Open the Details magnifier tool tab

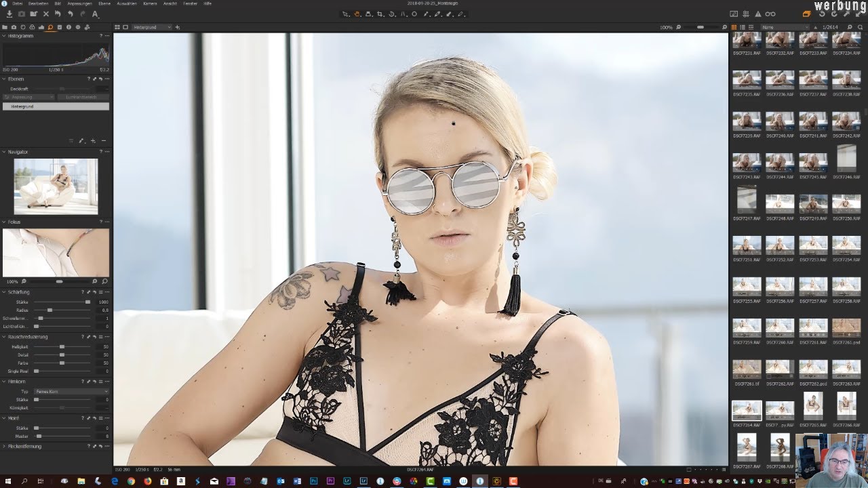tap(50, 27)
